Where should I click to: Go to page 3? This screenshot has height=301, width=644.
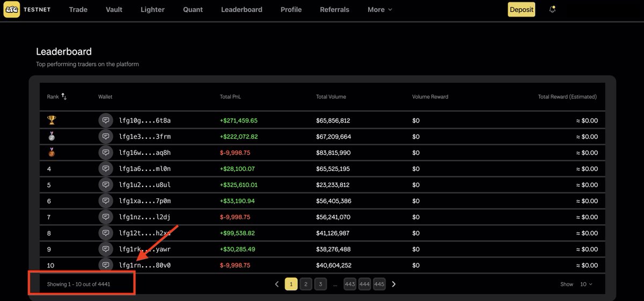point(320,284)
